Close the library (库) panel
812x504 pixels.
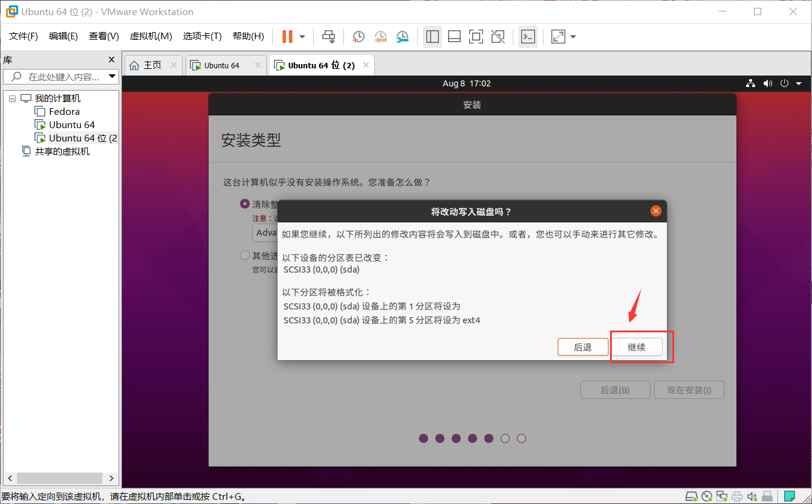pyautogui.click(x=111, y=60)
